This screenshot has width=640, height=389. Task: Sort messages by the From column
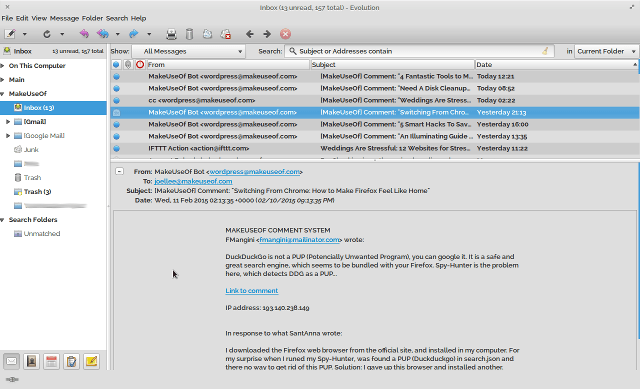(x=228, y=64)
